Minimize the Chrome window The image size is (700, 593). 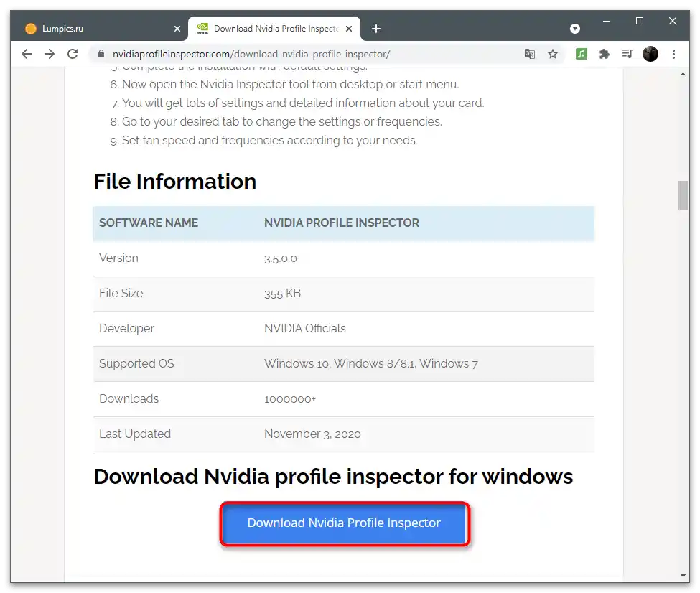pyautogui.click(x=606, y=21)
